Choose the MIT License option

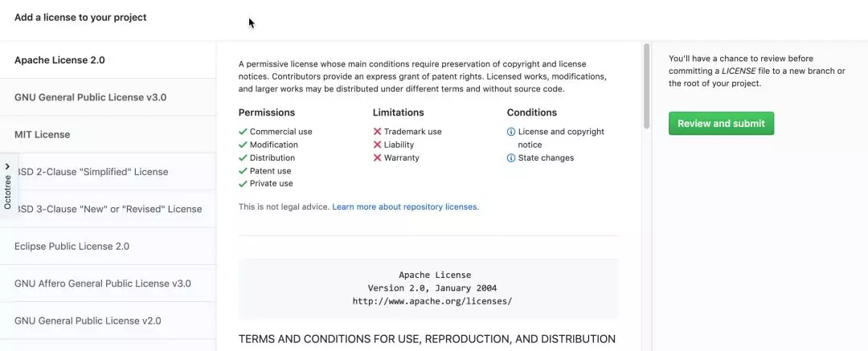tap(42, 134)
